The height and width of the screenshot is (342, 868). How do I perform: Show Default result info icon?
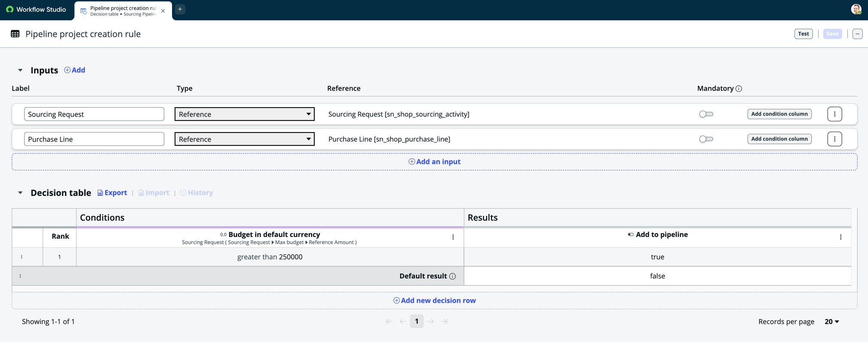(452, 276)
